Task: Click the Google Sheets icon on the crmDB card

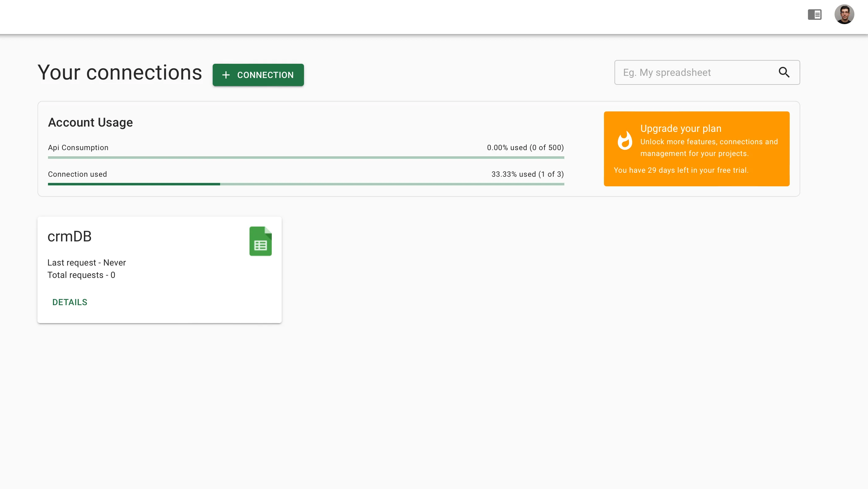Action: 260,241
